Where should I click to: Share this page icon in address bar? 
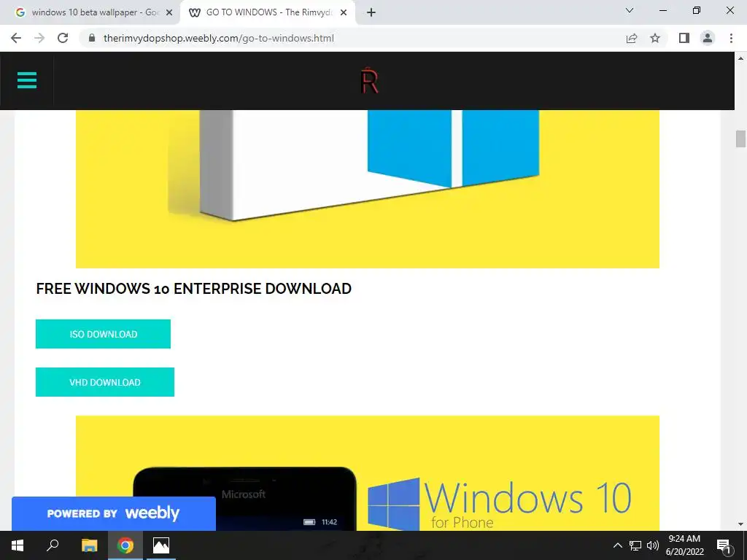pos(632,38)
